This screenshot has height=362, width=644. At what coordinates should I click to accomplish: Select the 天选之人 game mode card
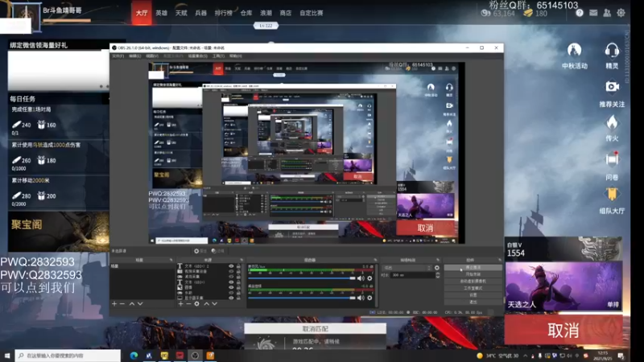(x=563, y=286)
